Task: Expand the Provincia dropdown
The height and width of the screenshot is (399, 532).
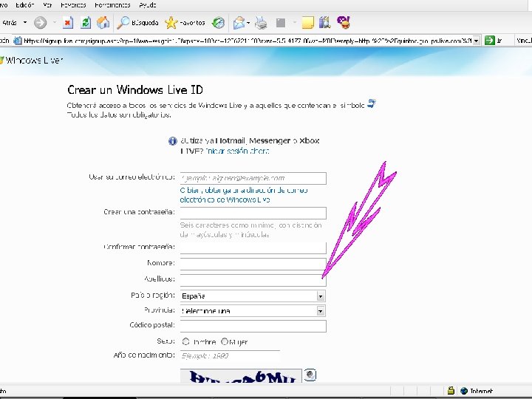Action: [x=320, y=311]
